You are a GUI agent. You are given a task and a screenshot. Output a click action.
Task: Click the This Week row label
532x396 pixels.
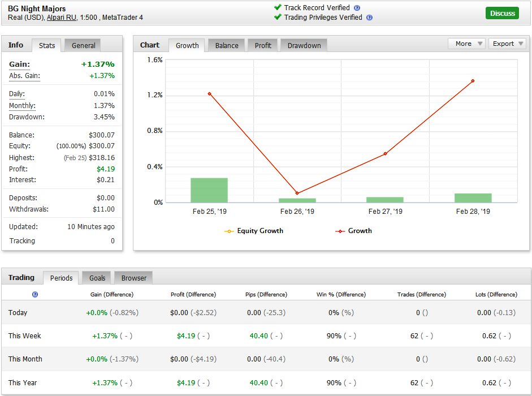24,336
